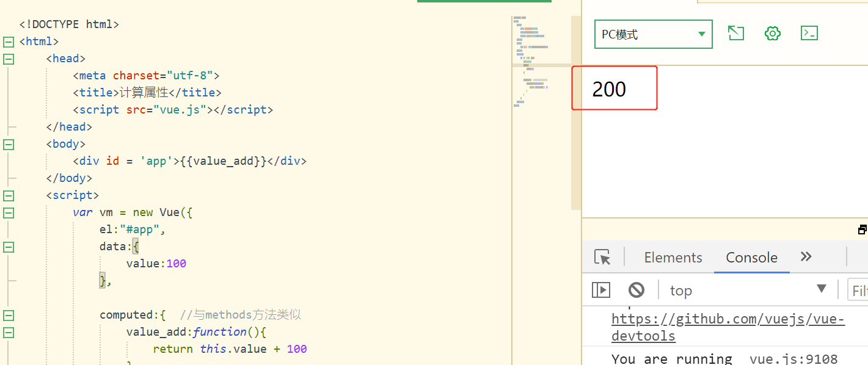Screen dimensions: 868x365
Task: Open the top JavaScript context dropdown
Action: click(x=748, y=290)
